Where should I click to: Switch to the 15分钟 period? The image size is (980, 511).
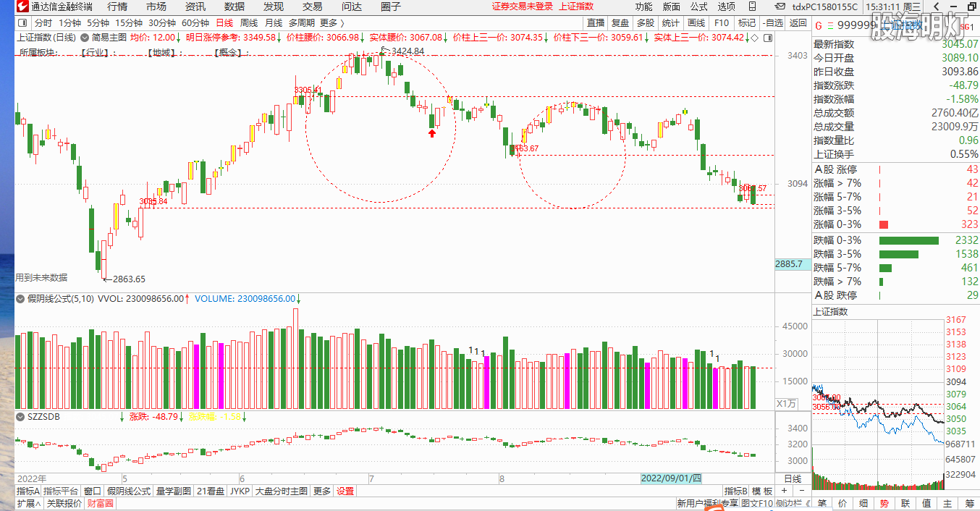tap(130, 23)
